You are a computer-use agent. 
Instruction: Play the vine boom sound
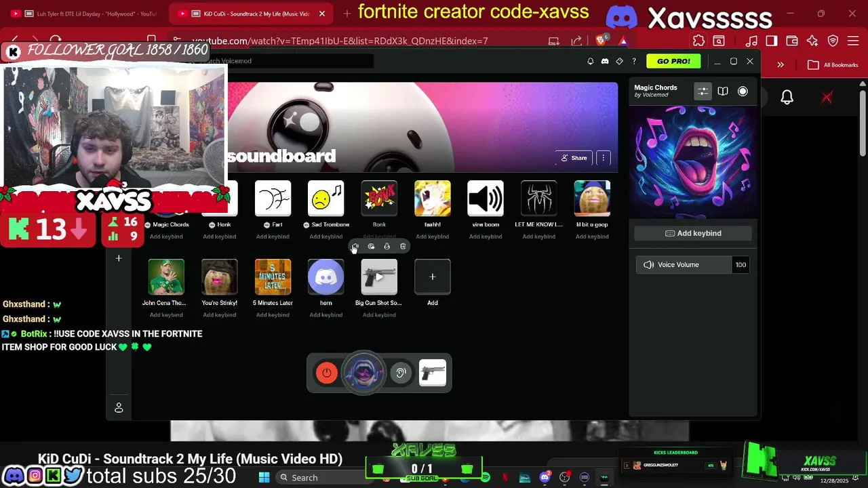(x=486, y=199)
